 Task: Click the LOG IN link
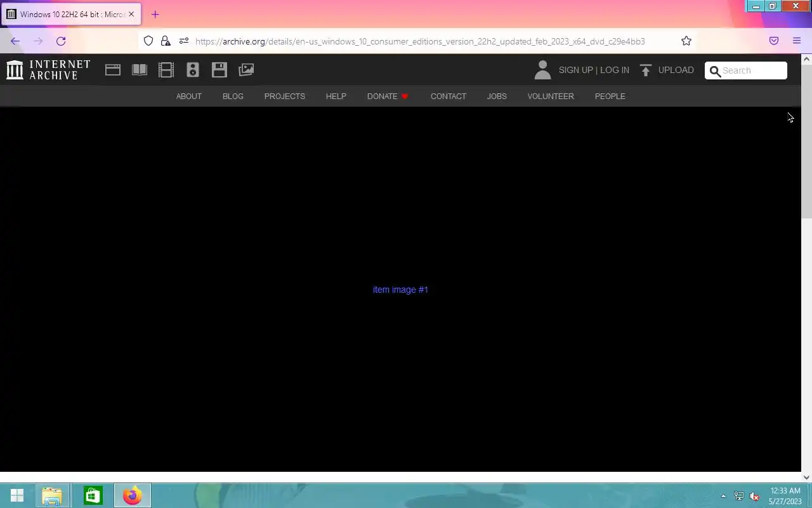click(615, 70)
